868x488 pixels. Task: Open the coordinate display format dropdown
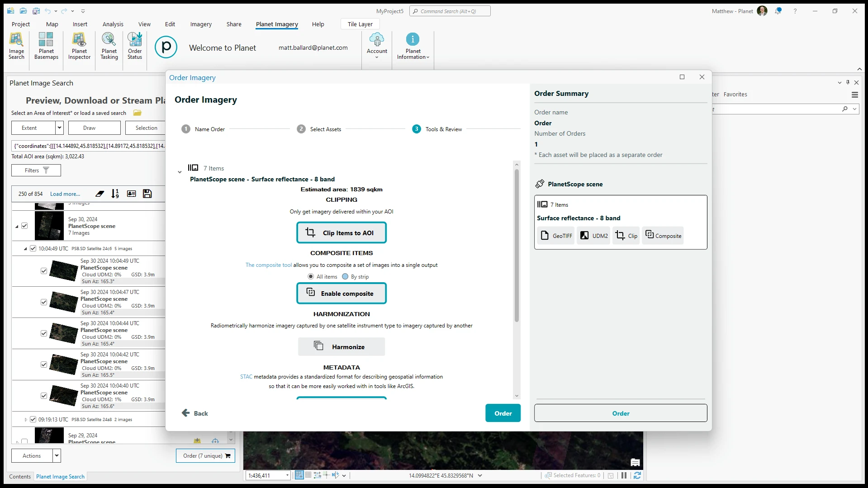tap(480, 475)
